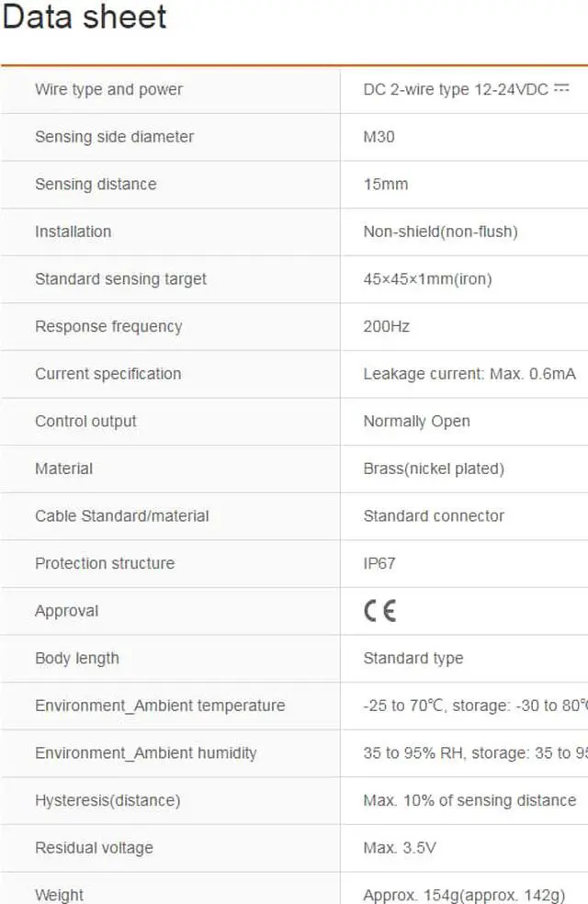Click the Hysteresis(distance) row label
Screen dimensions: 588x904
tap(107, 800)
